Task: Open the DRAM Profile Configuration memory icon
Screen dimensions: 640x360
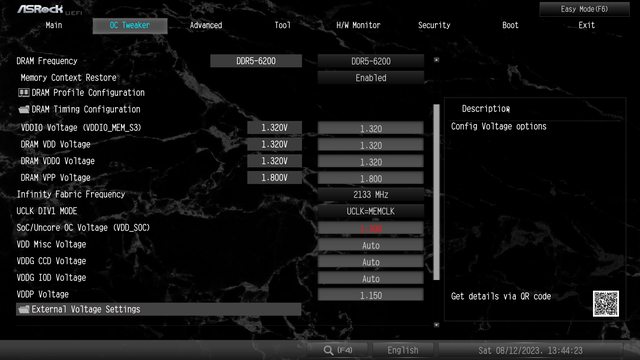Action: click(24, 93)
